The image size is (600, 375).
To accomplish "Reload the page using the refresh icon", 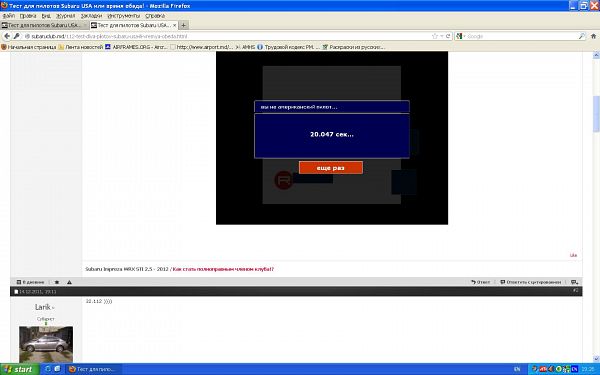I will pyautogui.click(x=448, y=36).
